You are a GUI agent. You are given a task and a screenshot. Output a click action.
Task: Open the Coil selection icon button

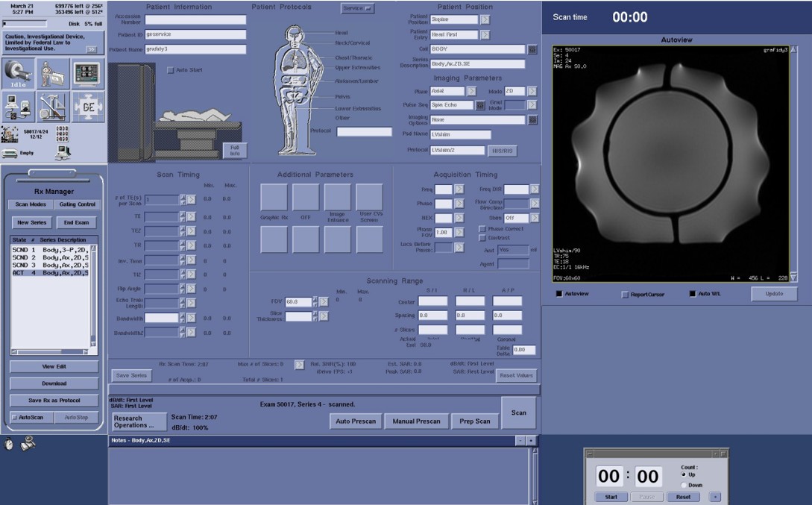[x=532, y=49]
